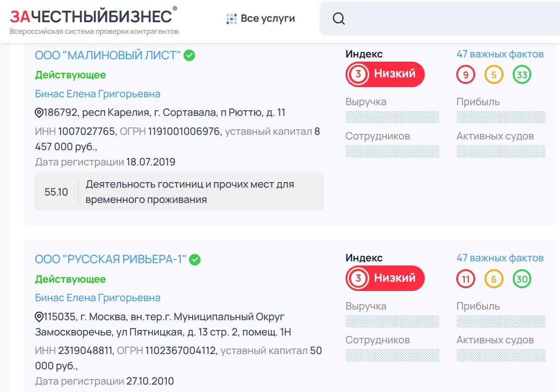Click registration date 27.10.2010

tap(150, 381)
